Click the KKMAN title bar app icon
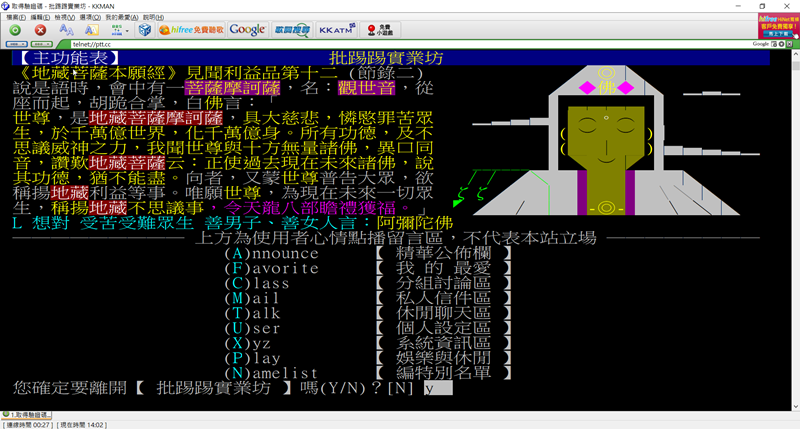The width and height of the screenshot is (800, 429). pyautogui.click(x=6, y=6)
